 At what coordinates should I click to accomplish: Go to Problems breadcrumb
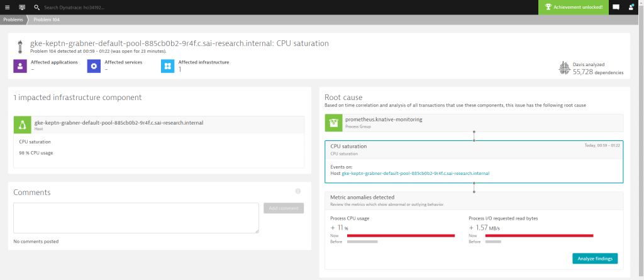pyautogui.click(x=13, y=20)
